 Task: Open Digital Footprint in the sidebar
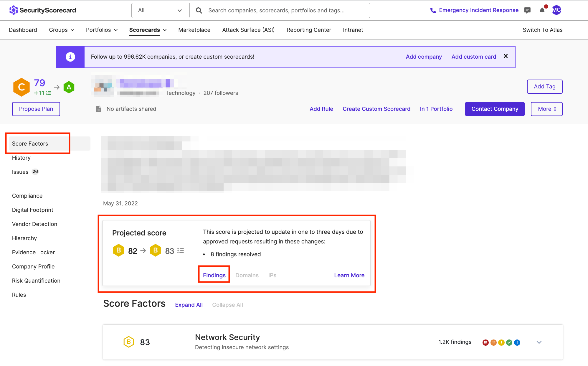click(33, 210)
